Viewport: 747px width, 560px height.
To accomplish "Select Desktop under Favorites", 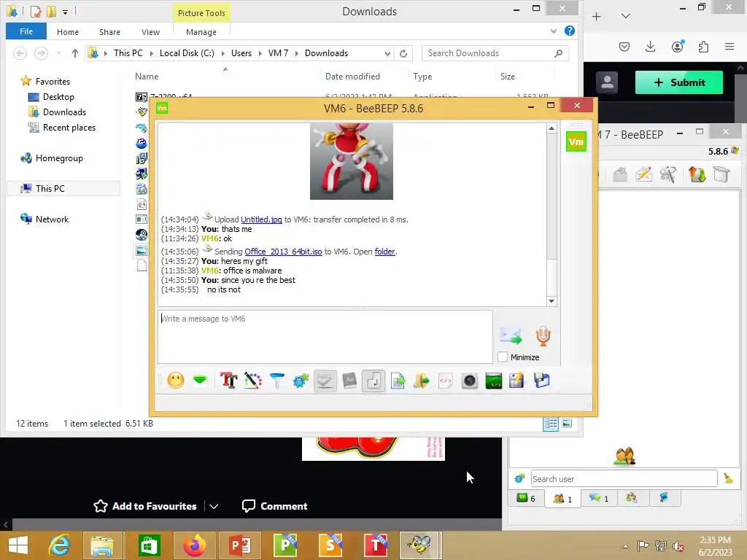I will tap(58, 97).
